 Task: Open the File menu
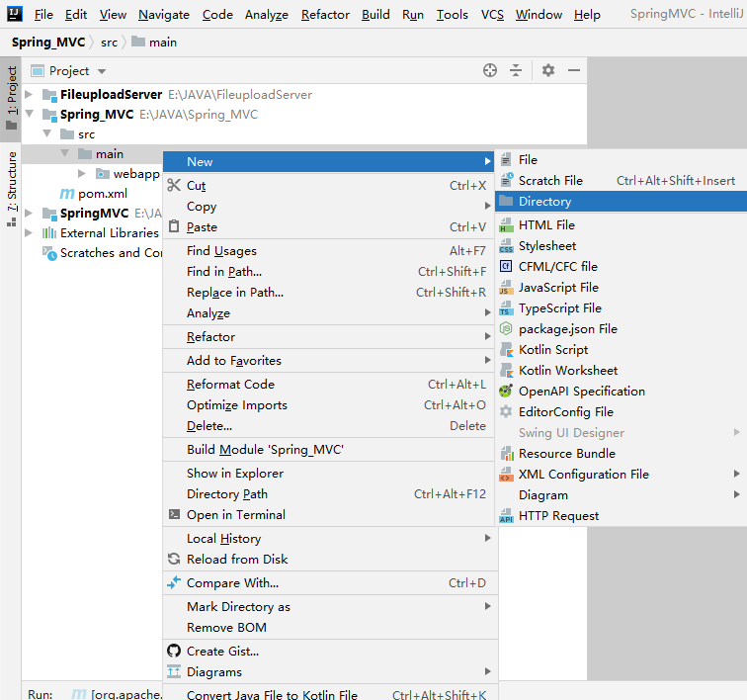(x=43, y=15)
